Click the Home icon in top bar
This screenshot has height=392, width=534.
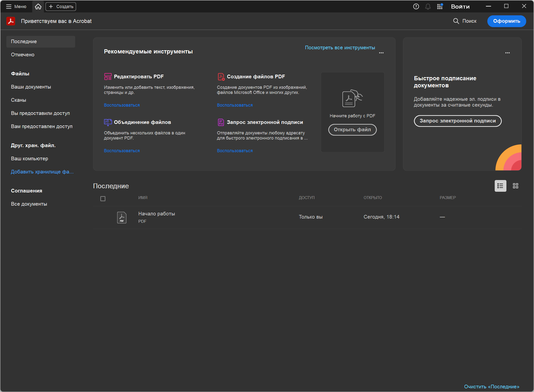[x=38, y=7]
